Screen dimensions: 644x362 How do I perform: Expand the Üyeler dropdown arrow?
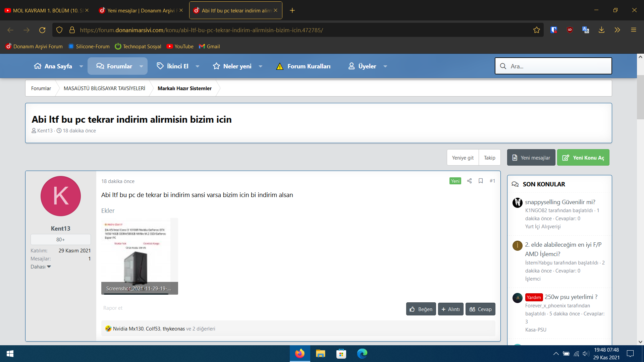pos(385,66)
